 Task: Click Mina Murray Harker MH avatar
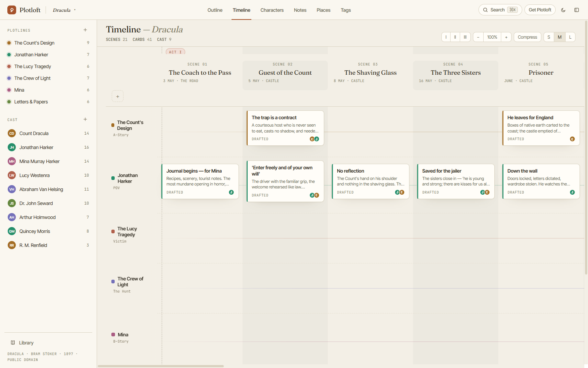point(12,161)
